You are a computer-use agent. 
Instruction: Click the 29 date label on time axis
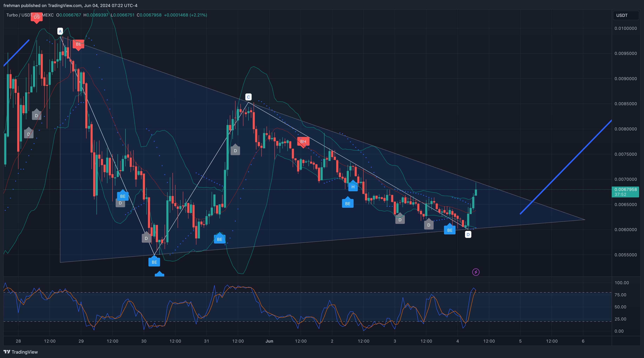pos(81,341)
